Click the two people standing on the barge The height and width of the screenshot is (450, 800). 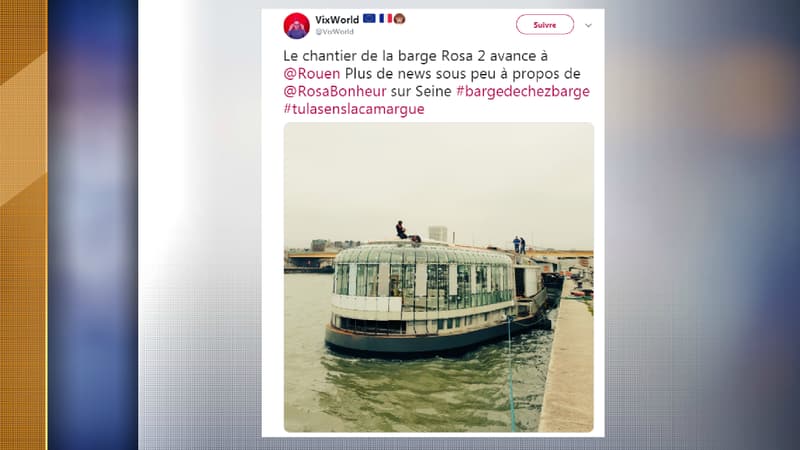pos(519,244)
